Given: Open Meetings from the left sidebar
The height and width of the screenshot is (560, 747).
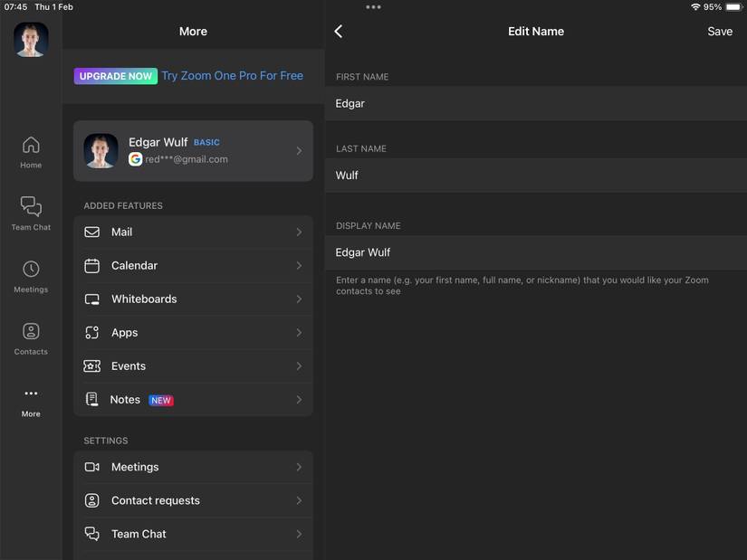Looking at the screenshot, I should tap(31, 273).
